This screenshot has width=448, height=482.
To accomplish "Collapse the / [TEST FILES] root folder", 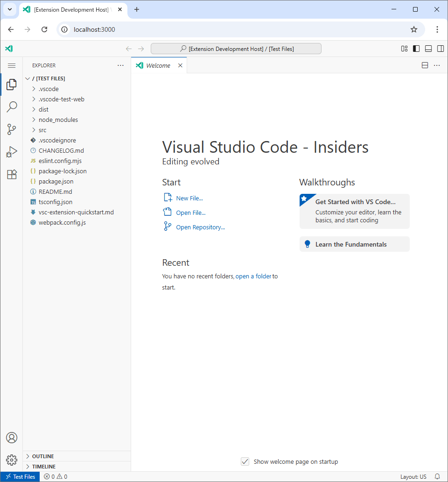I will (x=77, y=78).
